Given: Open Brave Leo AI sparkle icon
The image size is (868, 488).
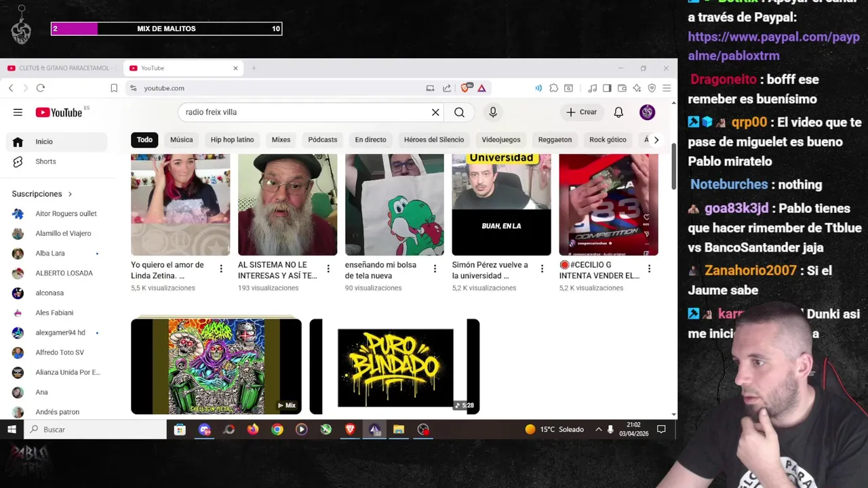Looking at the screenshot, I should [x=637, y=88].
